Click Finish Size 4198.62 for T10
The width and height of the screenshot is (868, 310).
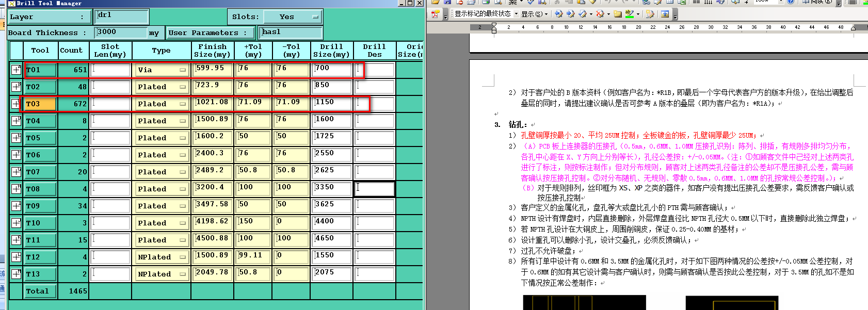pos(213,223)
